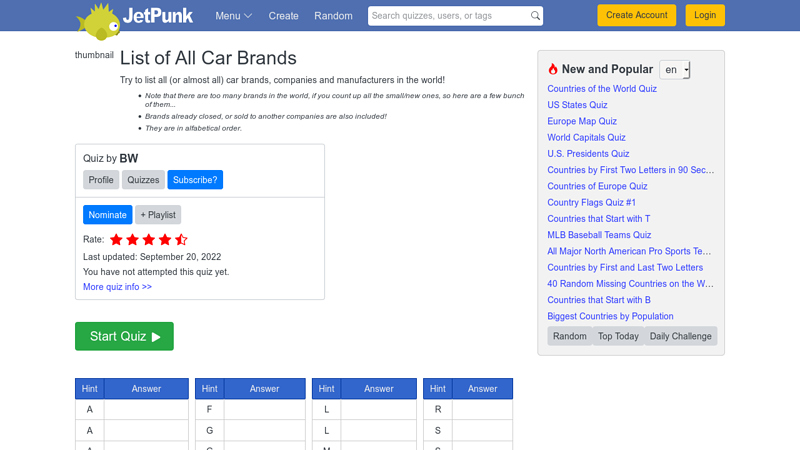This screenshot has width=800, height=450.
Task: Click the 'Last updated: September 20, 2022' text
Action: [152, 257]
